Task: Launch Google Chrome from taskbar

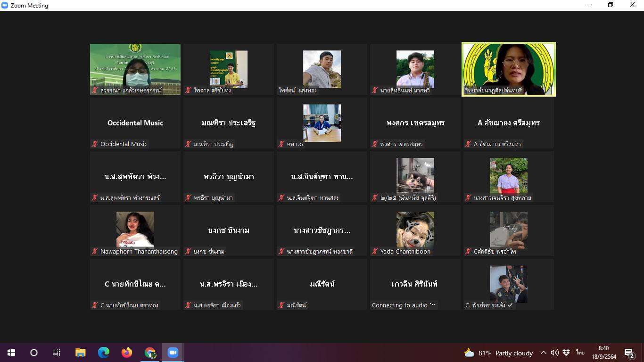Action: (x=150, y=353)
